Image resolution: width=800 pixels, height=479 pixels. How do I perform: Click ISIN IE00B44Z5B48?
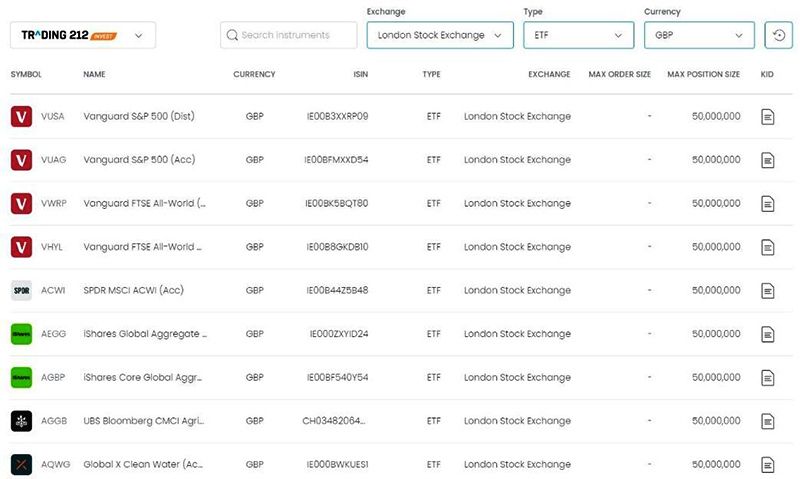337,290
